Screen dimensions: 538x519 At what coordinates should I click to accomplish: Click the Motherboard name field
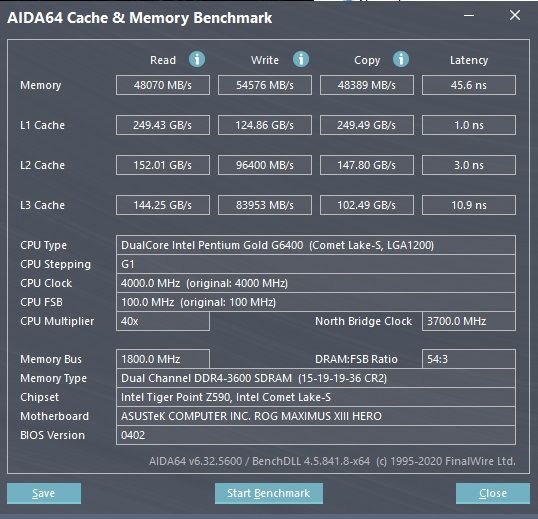[316, 416]
